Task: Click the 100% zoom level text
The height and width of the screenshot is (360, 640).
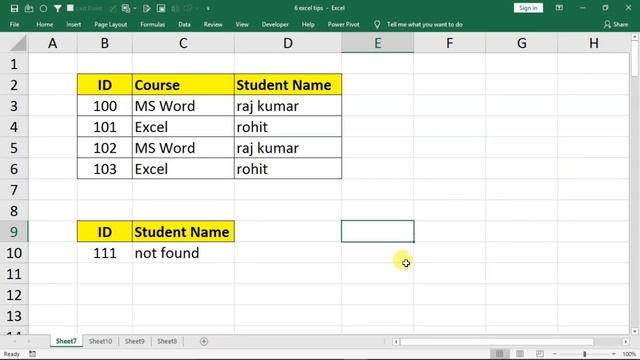Action: pos(629,354)
